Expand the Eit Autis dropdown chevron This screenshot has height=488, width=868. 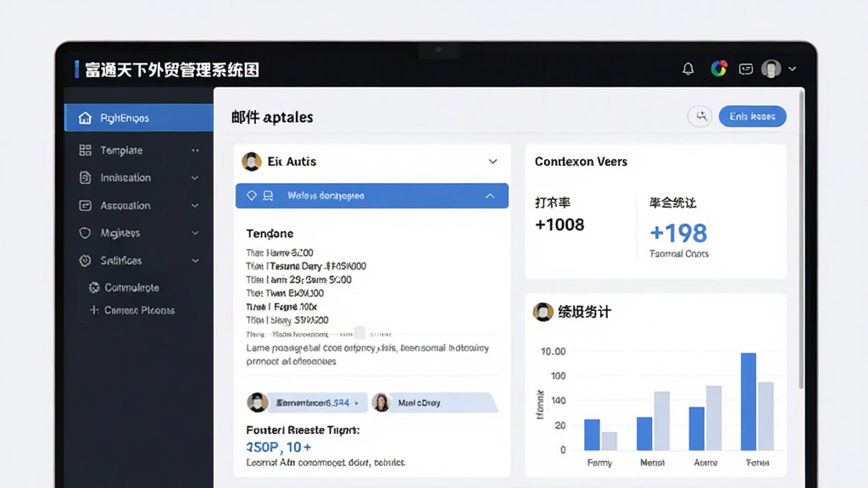pos(492,162)
